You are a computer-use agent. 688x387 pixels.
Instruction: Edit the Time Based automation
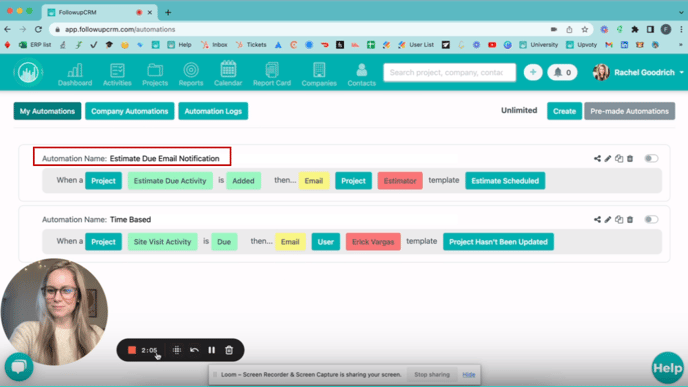pos(608,219)
